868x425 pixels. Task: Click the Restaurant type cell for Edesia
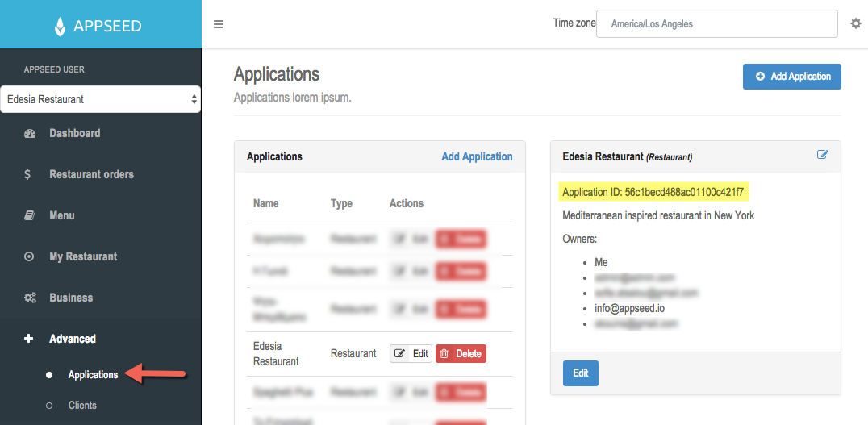tap(353, 353)
